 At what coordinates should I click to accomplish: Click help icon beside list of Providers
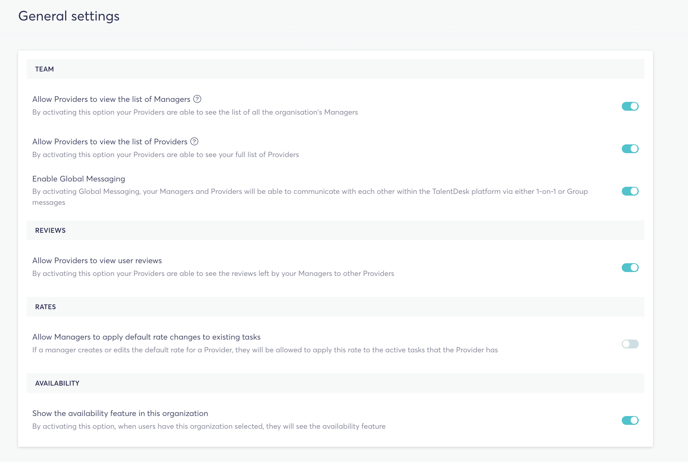pos(194,141)
